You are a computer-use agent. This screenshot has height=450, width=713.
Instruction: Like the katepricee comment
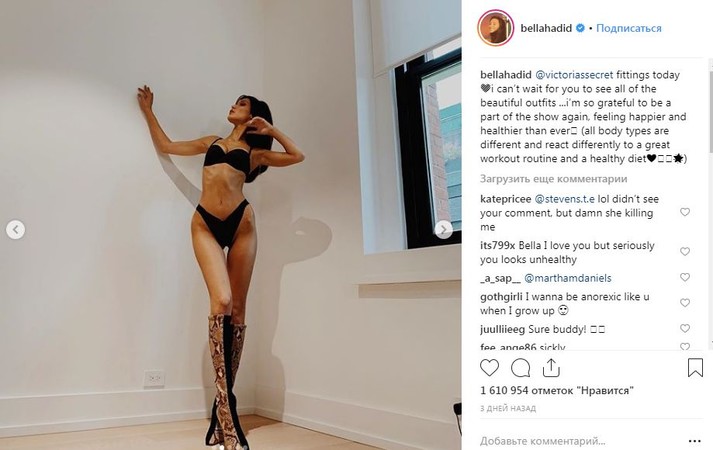pyautogui.click(x=685, y=212)
